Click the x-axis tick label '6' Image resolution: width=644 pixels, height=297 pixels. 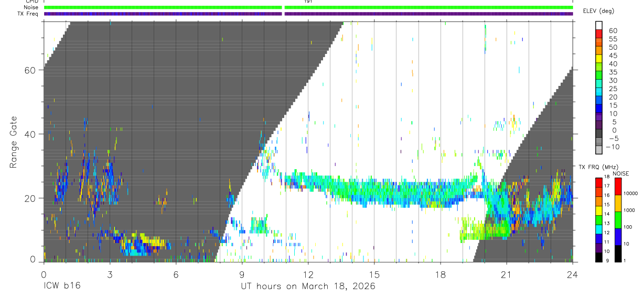[176, 274]
